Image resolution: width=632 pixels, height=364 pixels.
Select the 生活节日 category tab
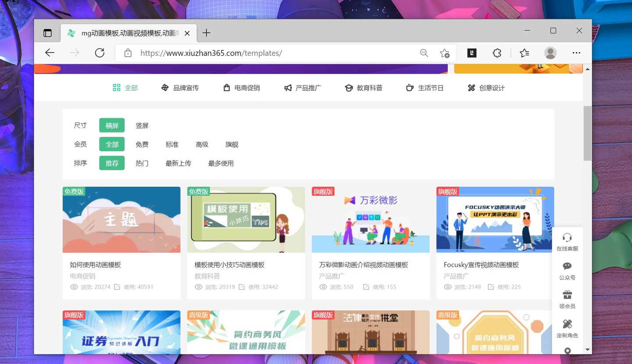point(424,88)
